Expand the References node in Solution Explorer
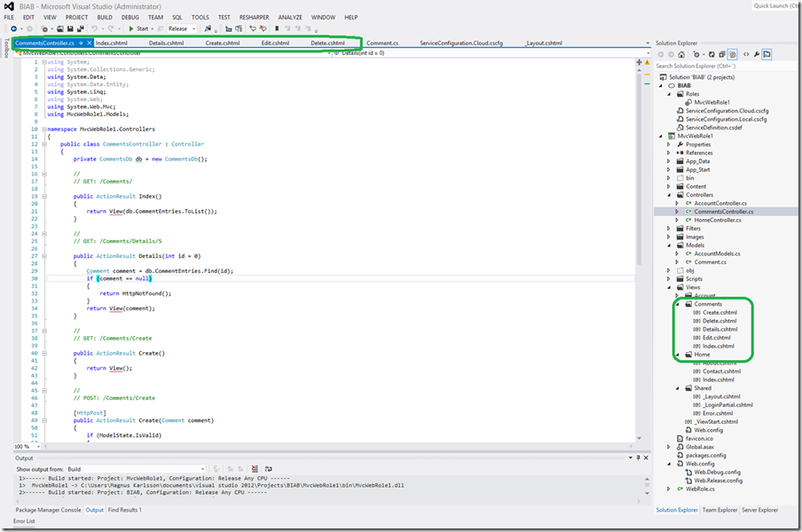 click(669, 153)
